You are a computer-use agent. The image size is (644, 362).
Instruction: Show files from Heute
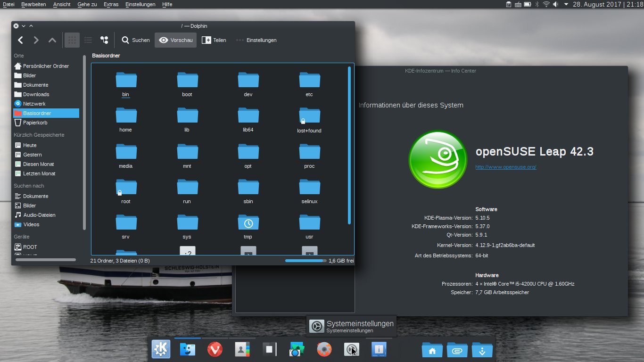point(46,145)
